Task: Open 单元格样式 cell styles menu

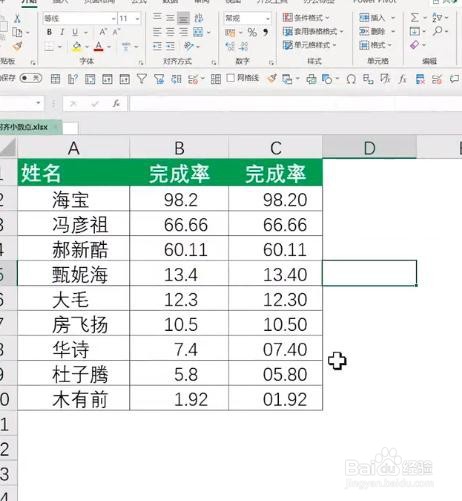Action: 309,45
